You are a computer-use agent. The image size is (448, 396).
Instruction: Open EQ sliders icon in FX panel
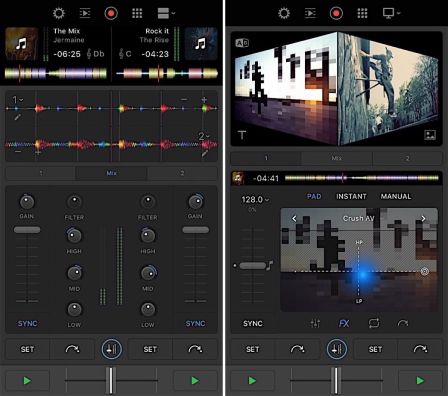(315, 323)
